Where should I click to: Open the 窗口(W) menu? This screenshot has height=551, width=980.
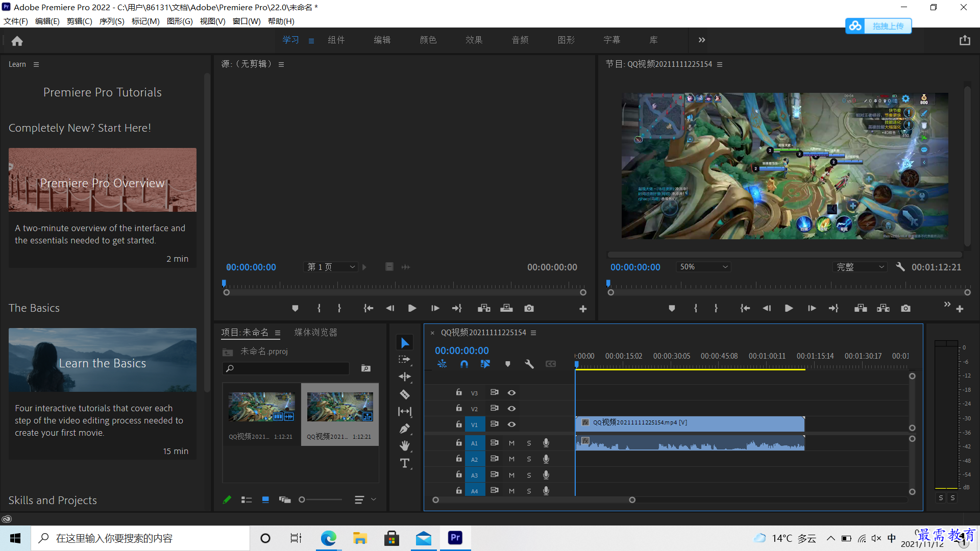247,21
